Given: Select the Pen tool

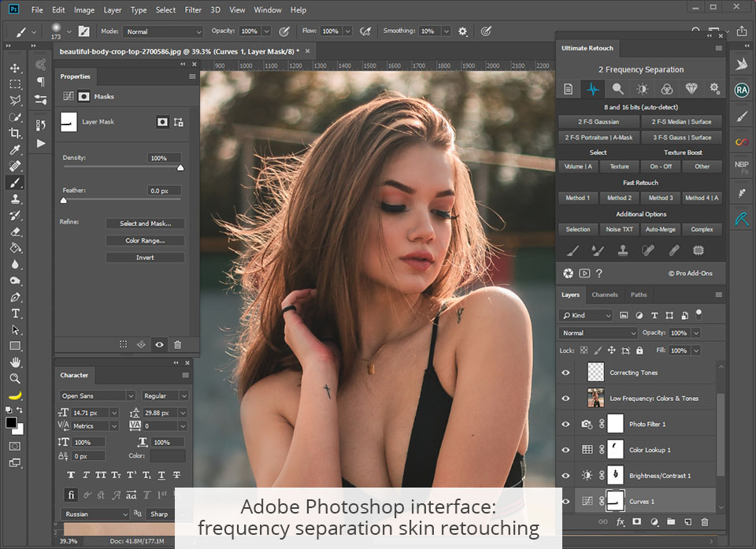Looking at the screenshot, I should pyautogui.click(x=15, y=297).
